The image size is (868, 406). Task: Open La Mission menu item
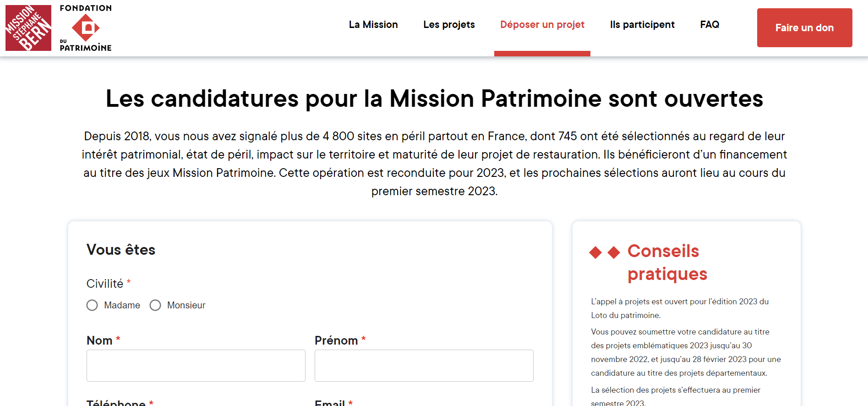click(x=373, y=25)
